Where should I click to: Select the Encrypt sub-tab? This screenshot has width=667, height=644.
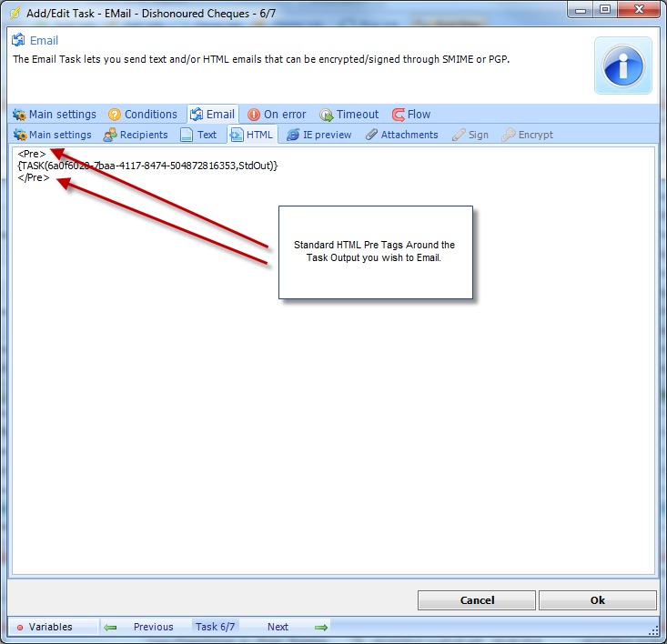tap(527, 135)
